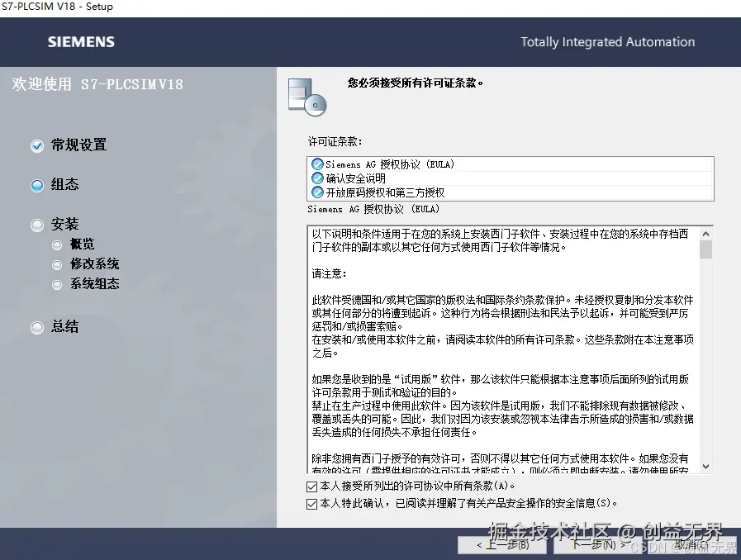Click the 下一步(N) next button
The height and width of the screenshot is (560, 741).
[598, 545]
